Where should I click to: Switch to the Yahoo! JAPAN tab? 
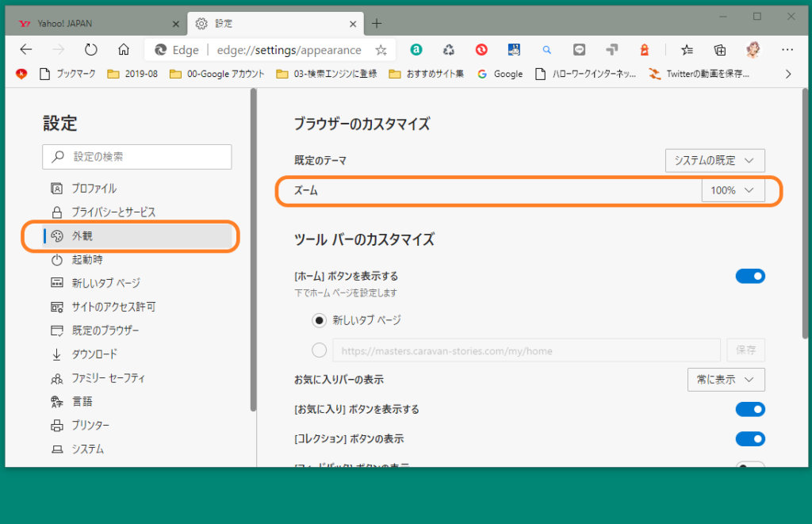(x=87, y=24)
